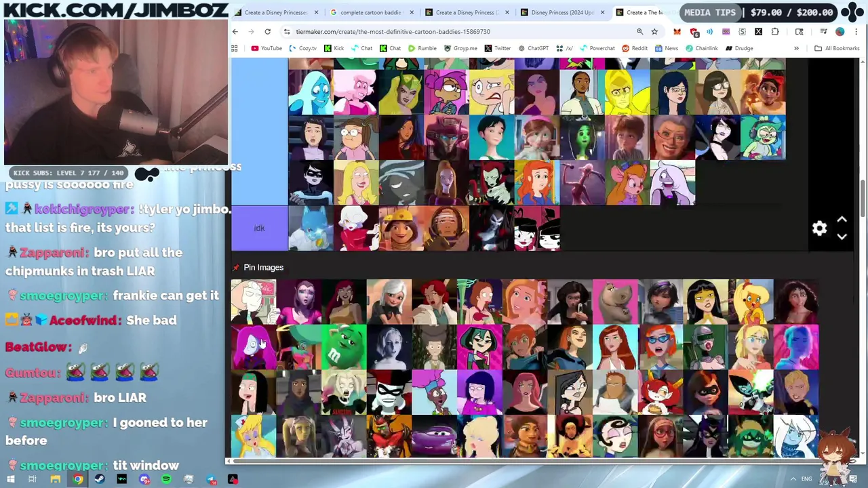Open the red shield ad blocker extension
This screenshot has width=868, height=488.
point(693,31)
